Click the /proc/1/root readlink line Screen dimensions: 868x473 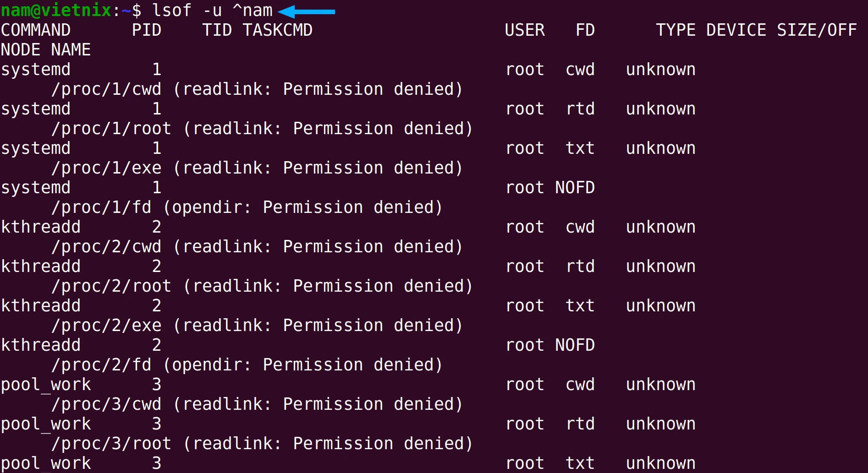(x=262, y=129)
